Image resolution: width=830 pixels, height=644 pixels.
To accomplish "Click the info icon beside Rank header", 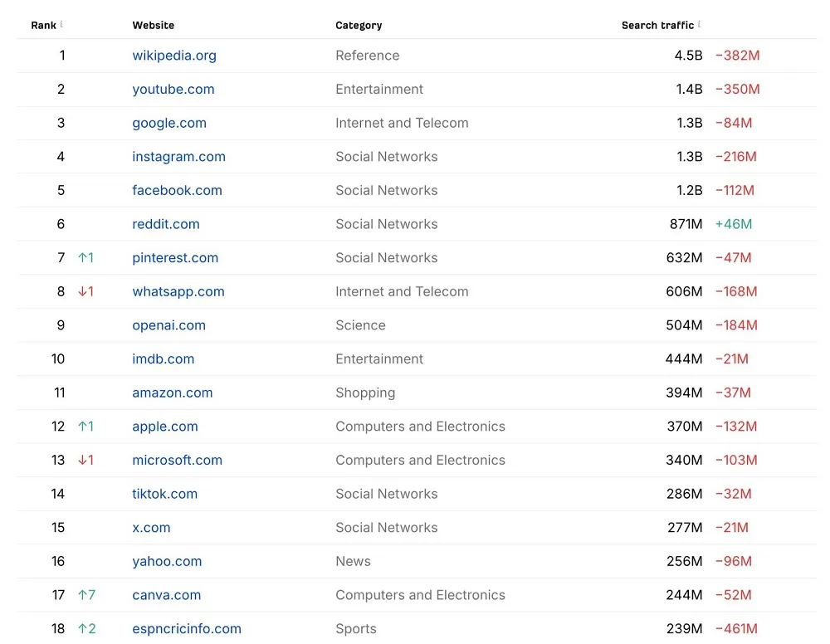I will point(61,24).
